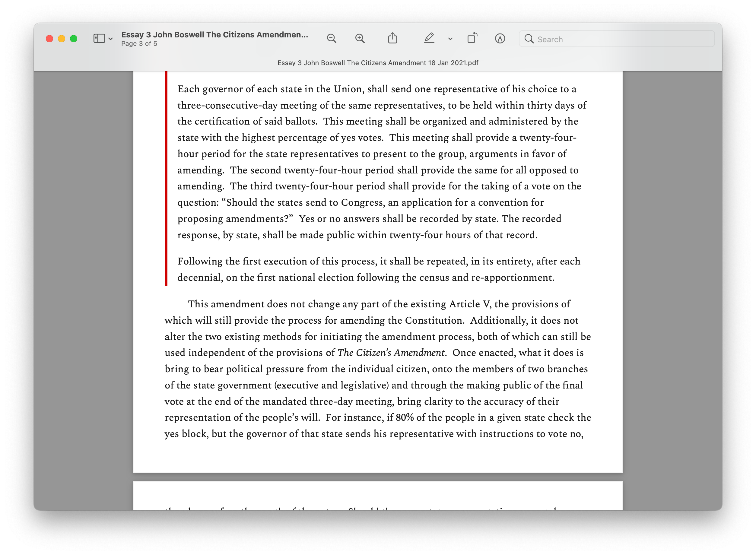Click the line 'This amendment does not change'

pos(379,304)
